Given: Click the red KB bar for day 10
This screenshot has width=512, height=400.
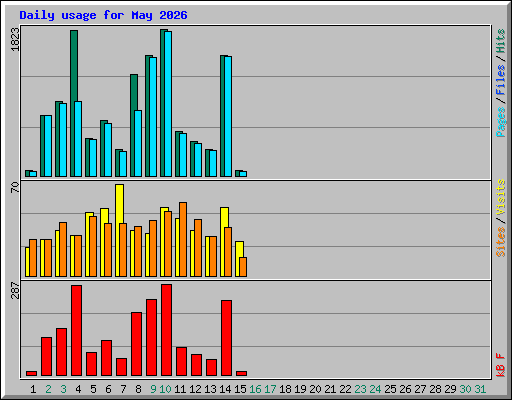Looking at the screenshot, I should [x=166, y=330].
